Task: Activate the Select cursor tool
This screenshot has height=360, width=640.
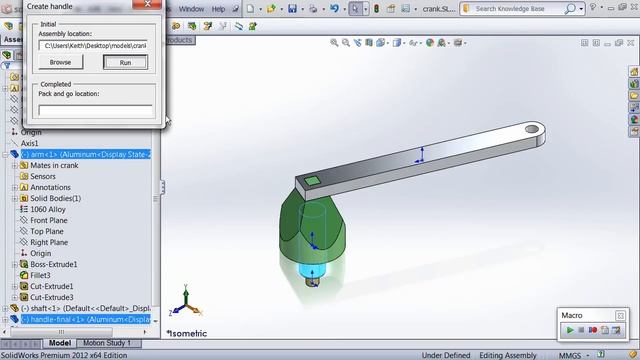Action: coord(355,8)
